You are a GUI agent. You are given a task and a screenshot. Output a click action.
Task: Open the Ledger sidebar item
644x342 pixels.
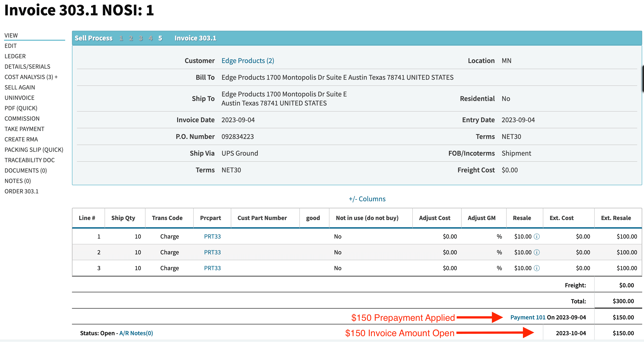[15, 56]
